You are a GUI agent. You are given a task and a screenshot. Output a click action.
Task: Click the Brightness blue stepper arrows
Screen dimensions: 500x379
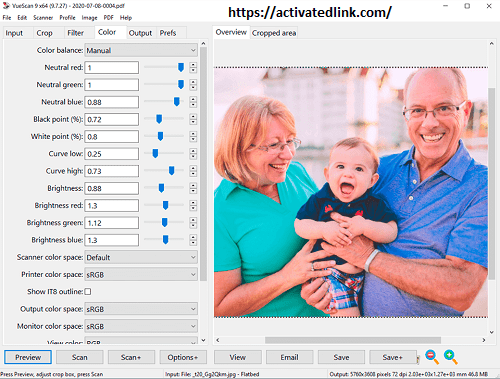(x=193, y=240)
